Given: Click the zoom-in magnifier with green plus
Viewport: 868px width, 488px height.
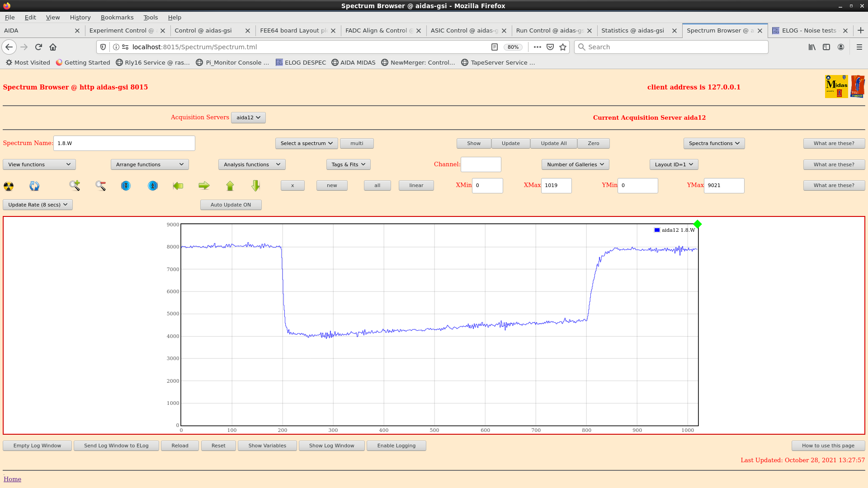Looking at the screenshot, I should [x=75, y=185].
